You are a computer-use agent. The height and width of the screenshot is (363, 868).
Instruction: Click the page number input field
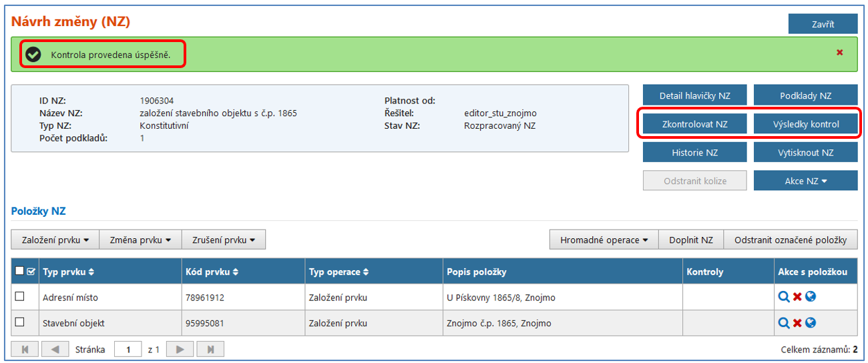point(128,349)
